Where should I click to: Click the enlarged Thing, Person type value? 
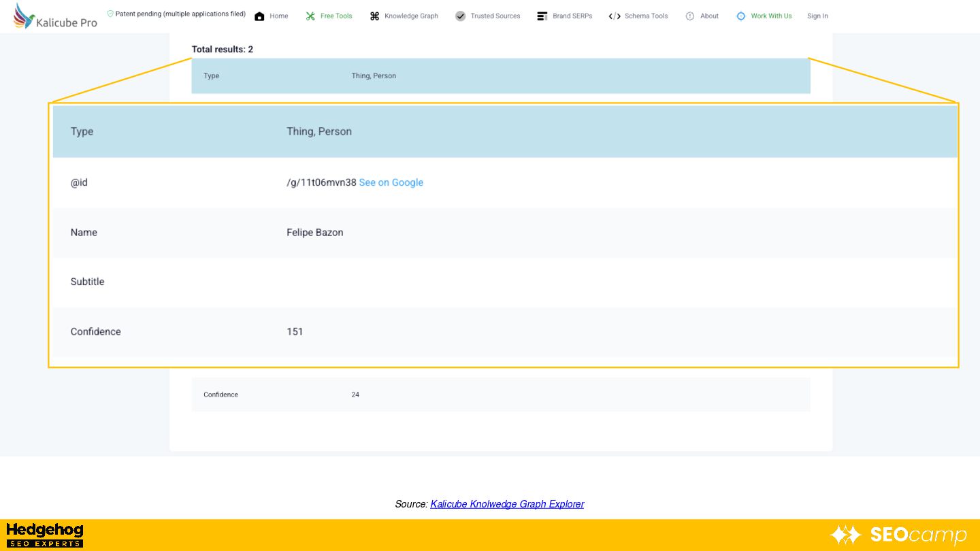pyautogui.click(x=319, y=132)
